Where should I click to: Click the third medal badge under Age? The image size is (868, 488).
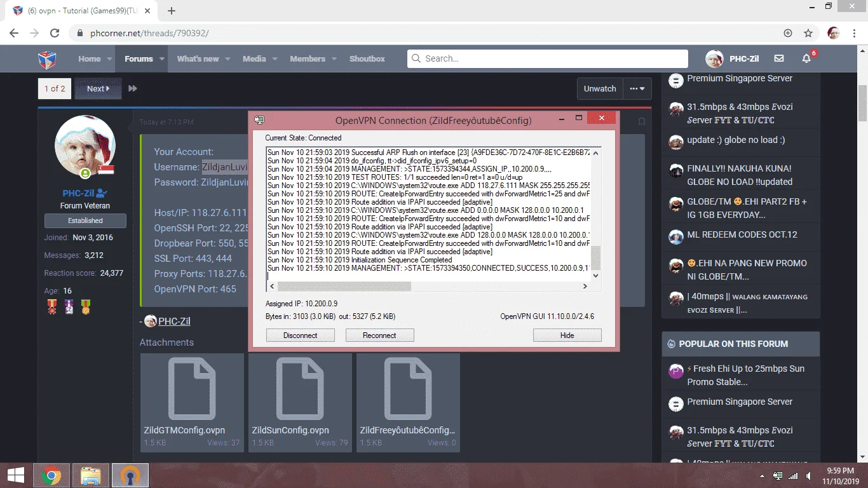85,308
